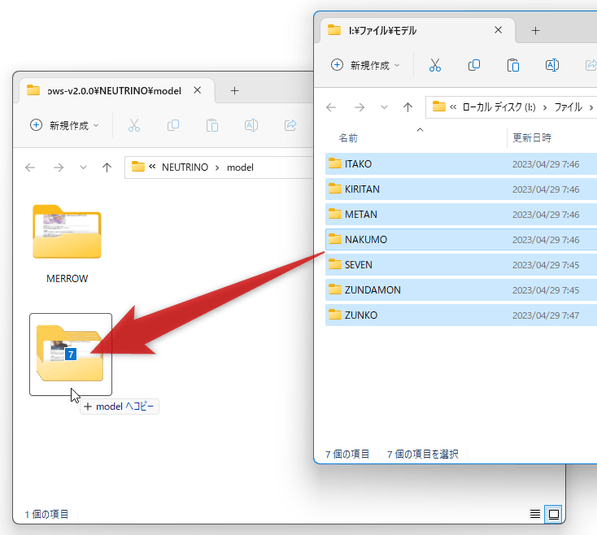The height and width of the screenshot is (535, 597).
Task: Click the Back arrow in the model window
Action: click(x=30, y=167)
